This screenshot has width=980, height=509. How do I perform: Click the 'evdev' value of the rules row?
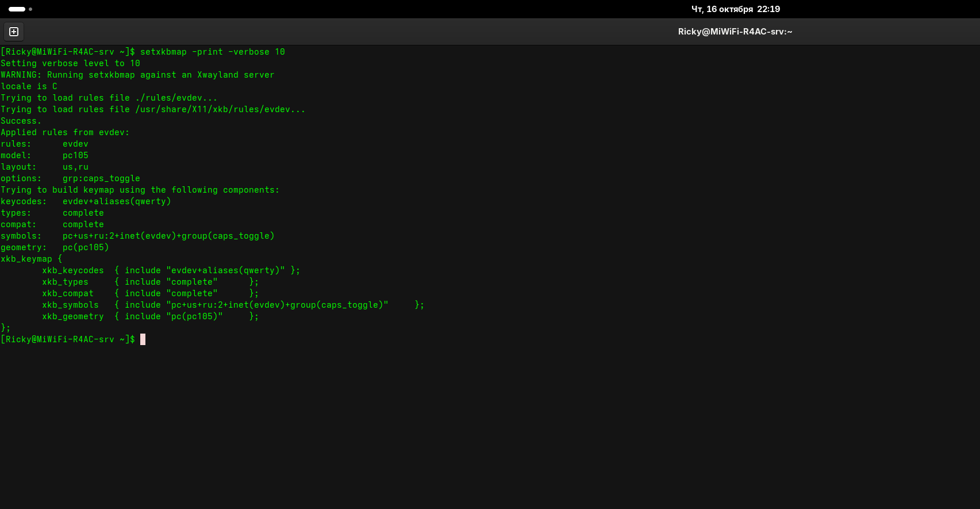click(x=75, y=144)
